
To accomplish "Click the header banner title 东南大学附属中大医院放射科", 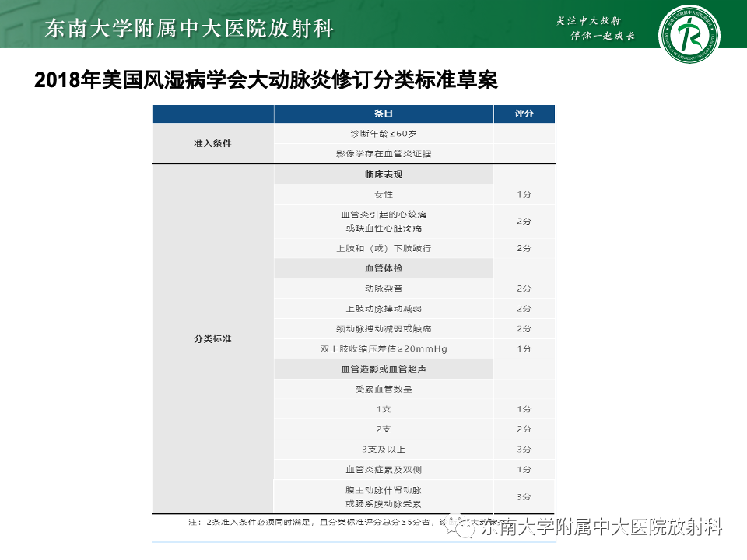I will pyautogui.click(x=189, y=28).
